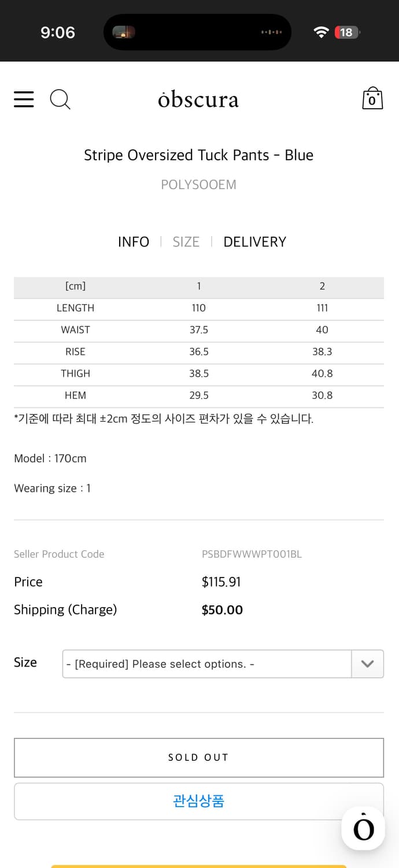The image size is (399, 868).
Task: Tap the brand name POLYSOOEM
Action: tap(198, 184)
